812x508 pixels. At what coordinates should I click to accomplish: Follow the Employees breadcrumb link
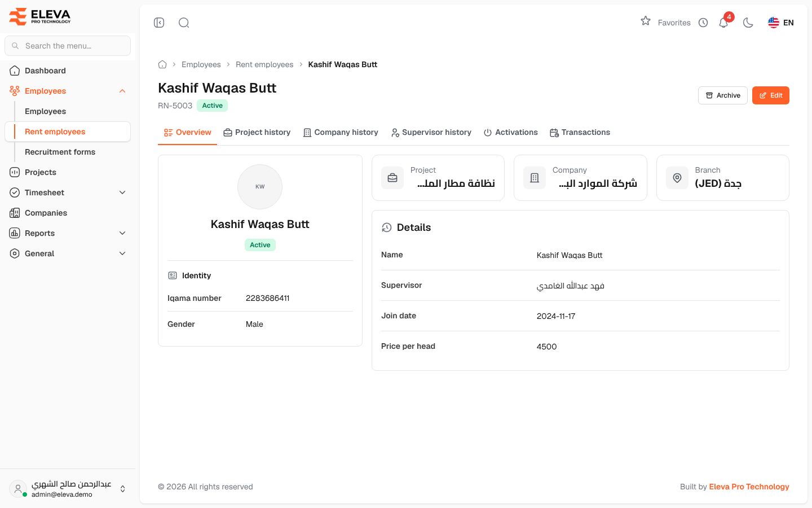click(x=201, y=64)
